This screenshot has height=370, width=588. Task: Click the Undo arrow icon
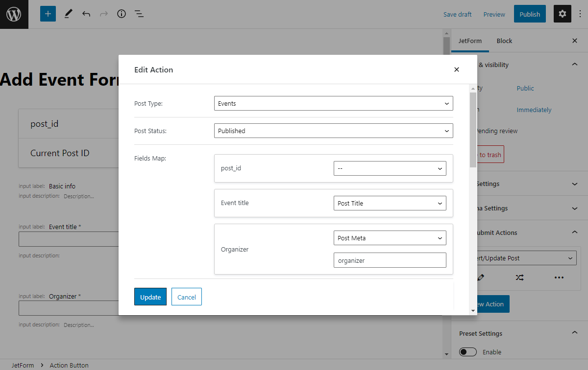(x=86, y=14)
